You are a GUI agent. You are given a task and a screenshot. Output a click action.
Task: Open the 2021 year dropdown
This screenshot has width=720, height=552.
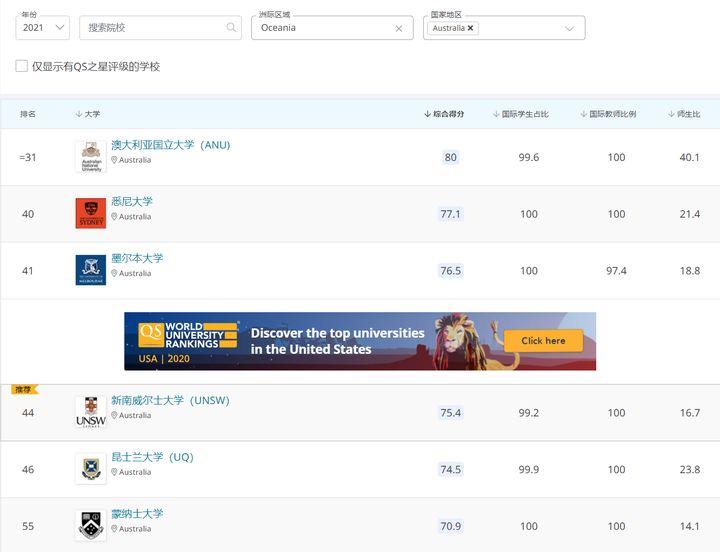click(x=42, y=28)
